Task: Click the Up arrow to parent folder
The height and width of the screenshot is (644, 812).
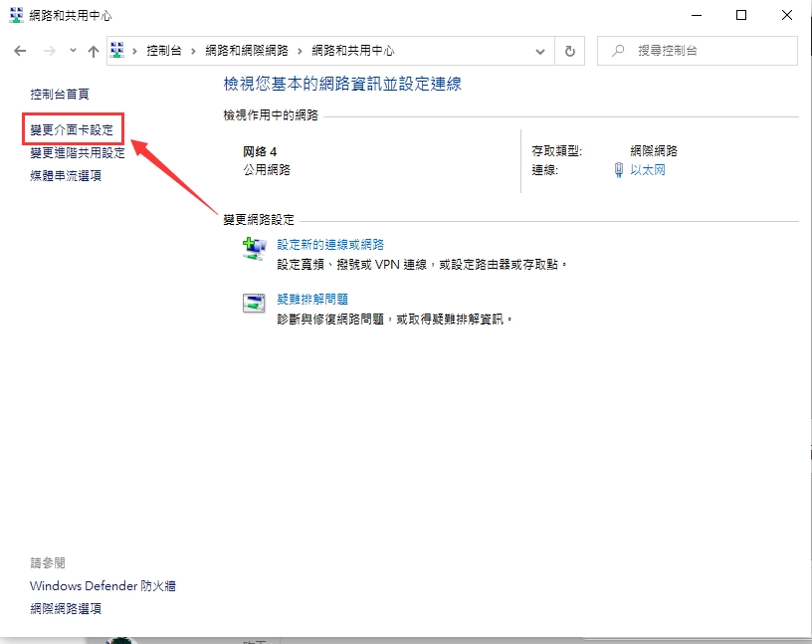Action: coord(94,51)
